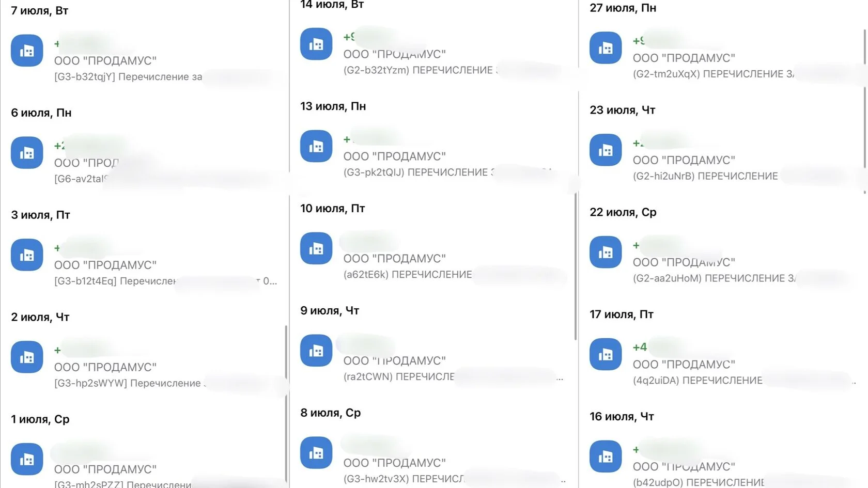
Task: Select ООО "ПРОДАМУС" in the 13 июля entry
Action: tap(395, 156)
